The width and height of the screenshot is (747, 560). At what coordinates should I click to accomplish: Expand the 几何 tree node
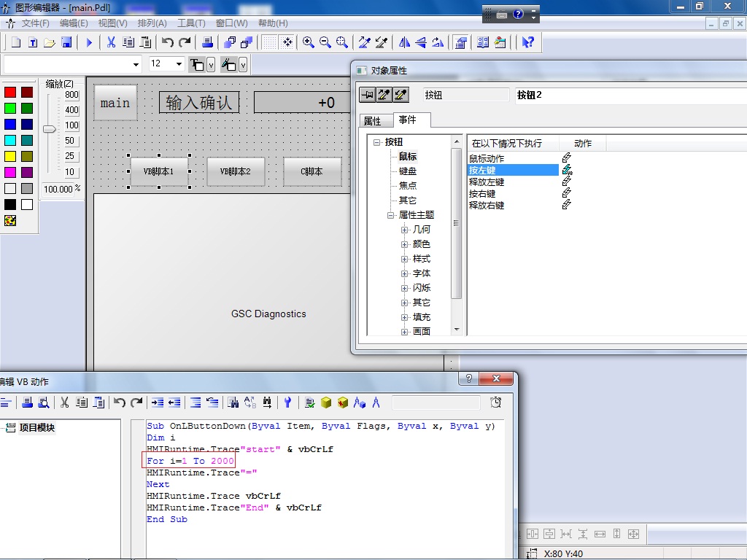click(404, 230)
